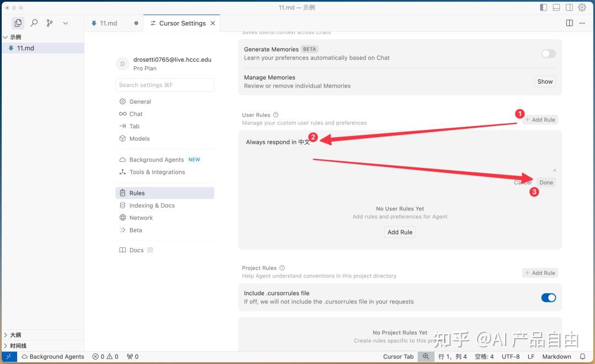The width and height of the screenshot is (595, 364).
Task: Open Indexing & Docs settings
Action: [165, 205]
